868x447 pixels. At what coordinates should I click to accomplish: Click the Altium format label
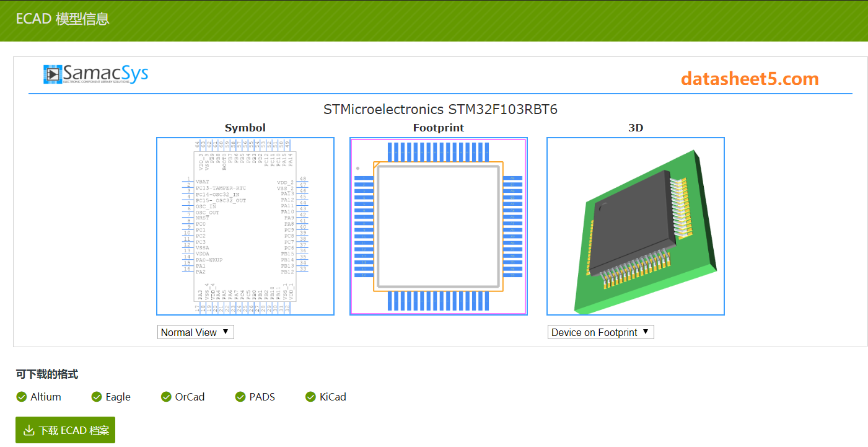click(46, 397)
